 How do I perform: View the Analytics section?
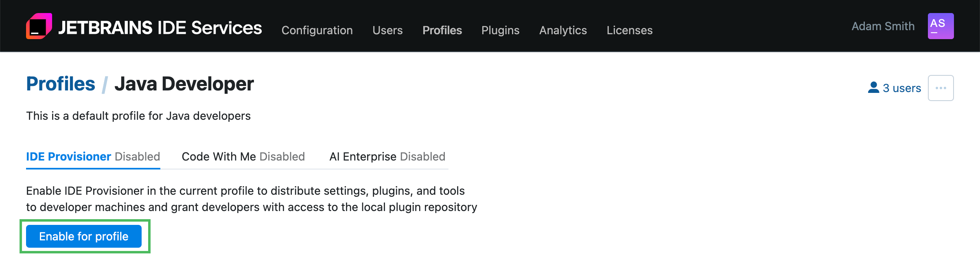point(563,30)
